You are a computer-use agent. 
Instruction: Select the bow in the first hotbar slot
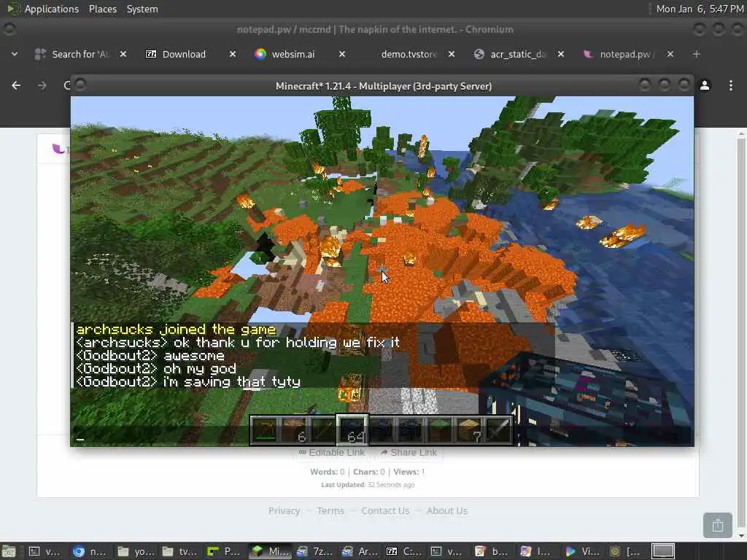[x=265, y=430]
